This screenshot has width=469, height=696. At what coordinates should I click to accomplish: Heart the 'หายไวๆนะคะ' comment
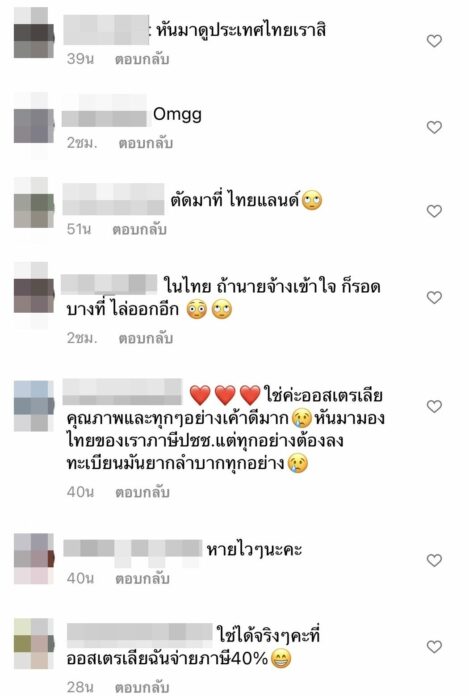434,560
